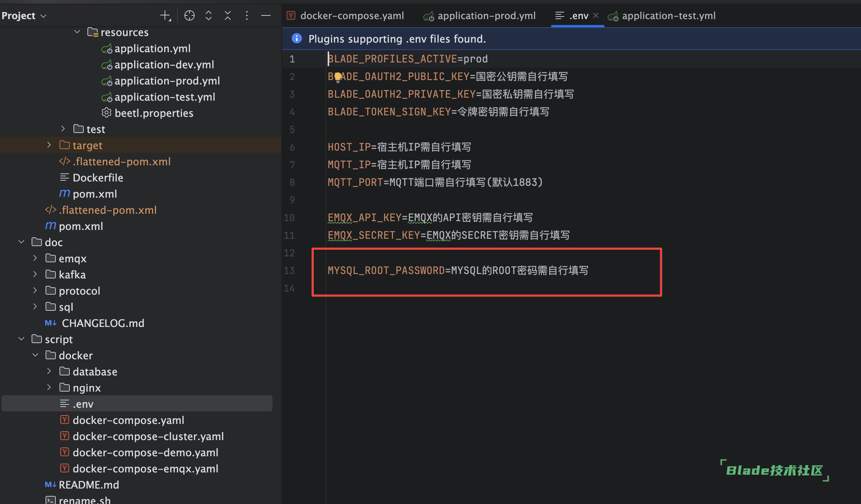The height and width of the screenshot is (504, 861).
Task: Switch to docker-compose.yaml tab
Action: click(352, 16)
